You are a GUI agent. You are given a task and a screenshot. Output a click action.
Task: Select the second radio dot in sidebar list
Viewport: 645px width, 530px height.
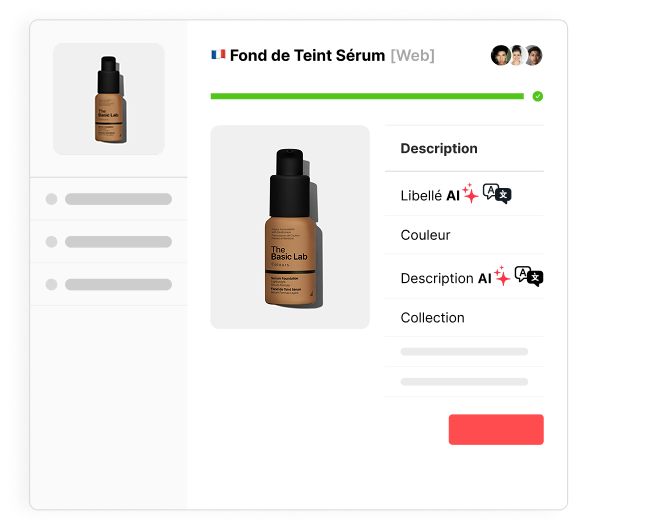click(x=51, y=242)
